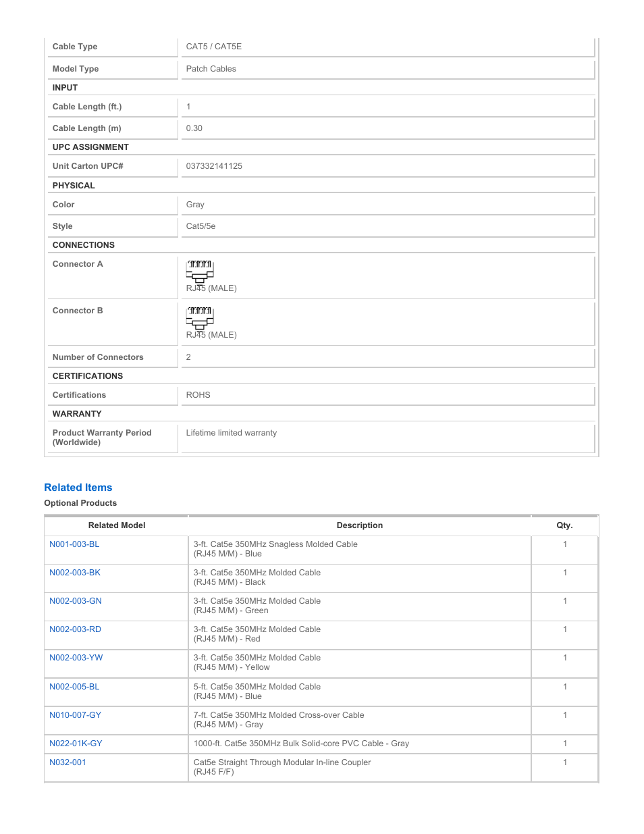Image resolution: width=644 pixels, height=834 pixels.
Task: Open the N001-003-BL related model link
Action: tap(74, 544)
